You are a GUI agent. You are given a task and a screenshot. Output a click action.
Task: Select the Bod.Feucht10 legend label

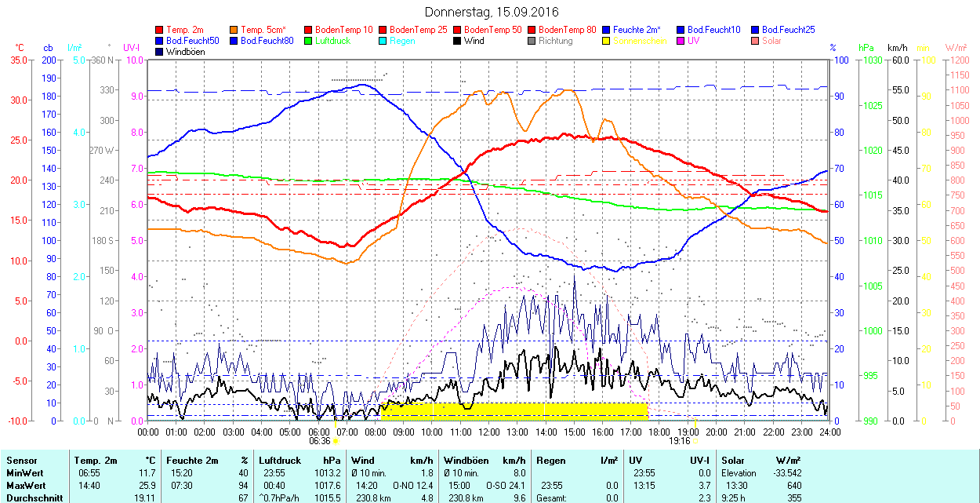tap(713, 30)
